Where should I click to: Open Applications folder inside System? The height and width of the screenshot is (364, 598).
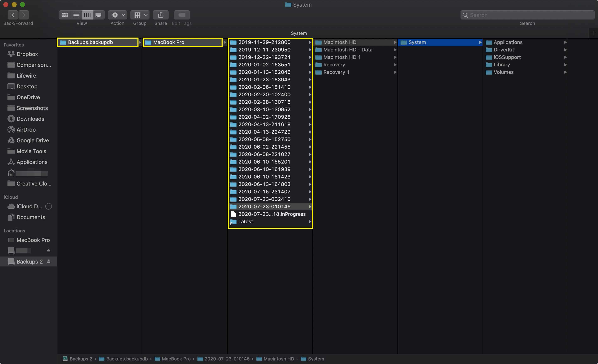point(525,42)
